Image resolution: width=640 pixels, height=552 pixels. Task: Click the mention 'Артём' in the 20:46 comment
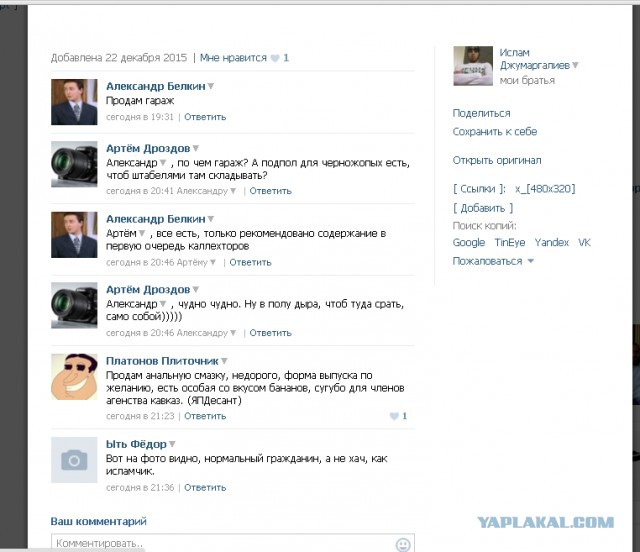coord(121,234)
